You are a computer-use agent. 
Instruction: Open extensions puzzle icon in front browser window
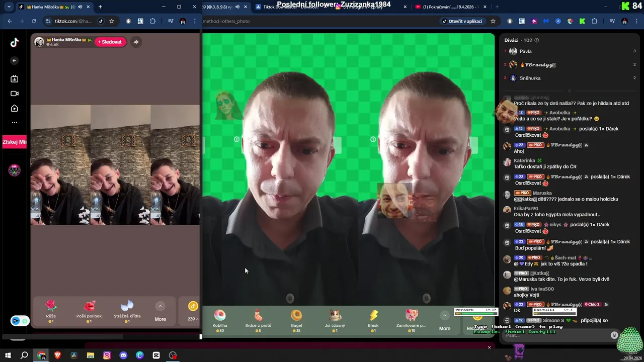point(153,21)
